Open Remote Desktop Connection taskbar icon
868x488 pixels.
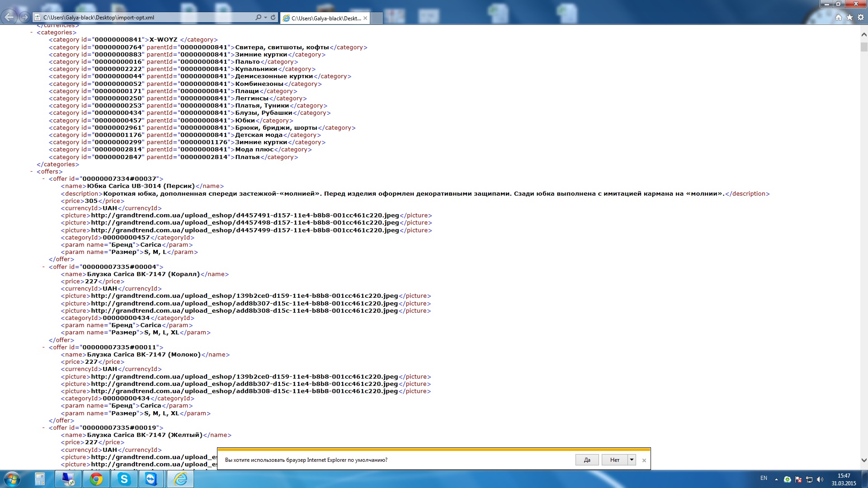coord(69,479)
